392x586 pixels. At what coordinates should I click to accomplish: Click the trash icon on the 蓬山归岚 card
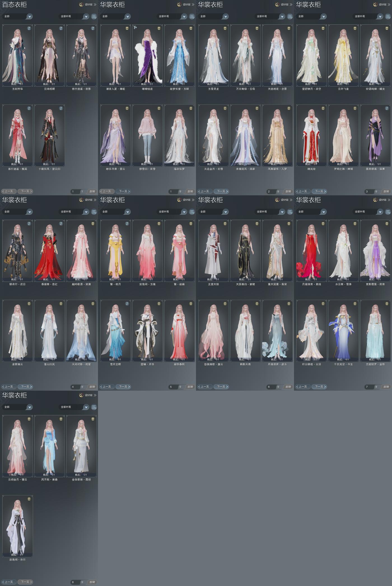click(x=61, y=304)
